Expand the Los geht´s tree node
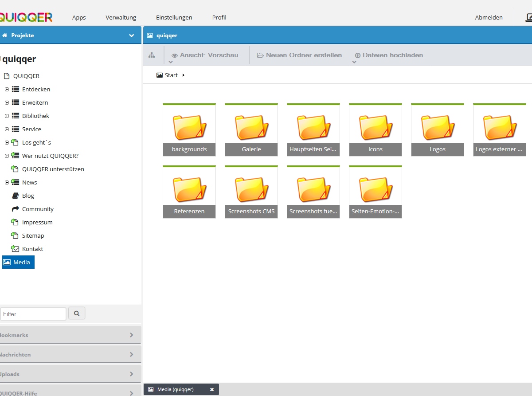 7,142
